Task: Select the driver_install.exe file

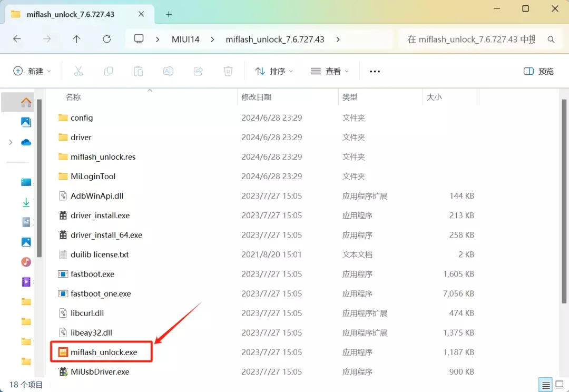Action: click(100, 215)
